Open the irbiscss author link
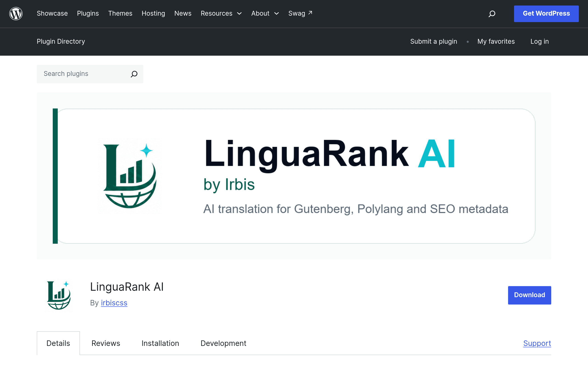 114,303
